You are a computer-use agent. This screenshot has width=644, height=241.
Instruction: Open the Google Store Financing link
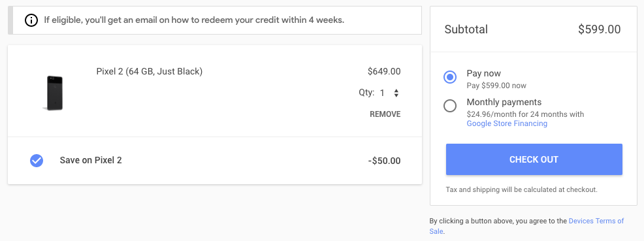click(x=507, y=123)
